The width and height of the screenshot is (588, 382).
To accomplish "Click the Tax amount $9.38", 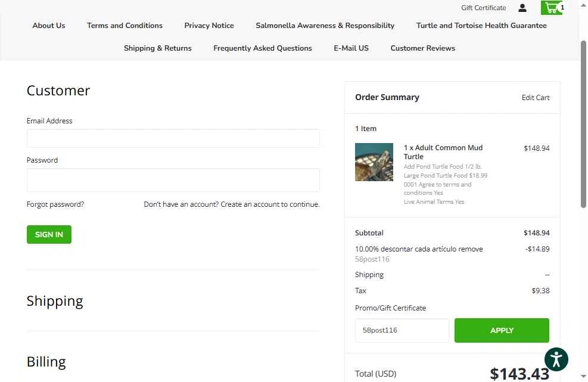I will [540, 290].
